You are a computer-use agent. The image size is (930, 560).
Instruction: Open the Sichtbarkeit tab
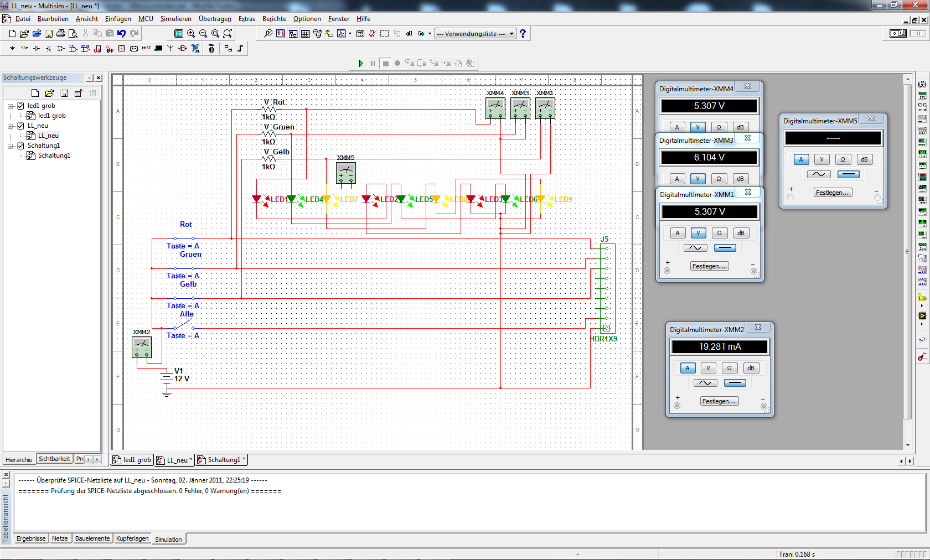pos(54,459)
